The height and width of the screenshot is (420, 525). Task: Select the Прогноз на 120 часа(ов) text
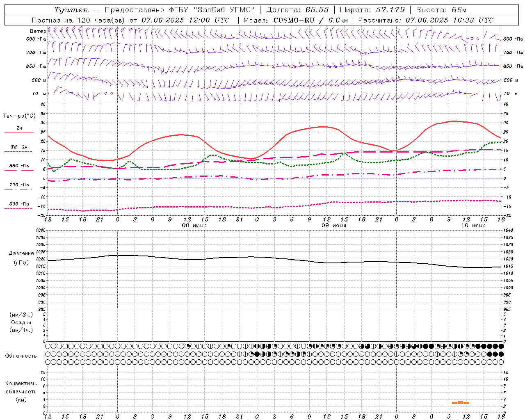point(79,20)
